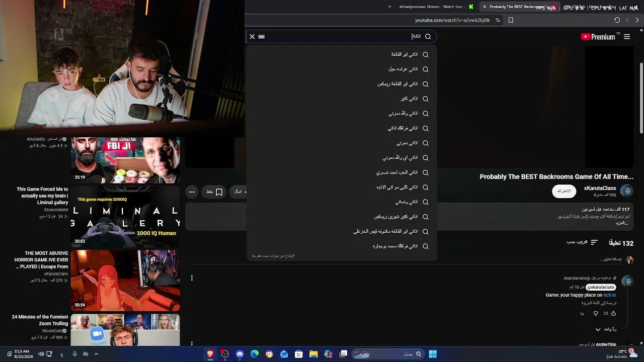This screenshot has width=644, height=362.
Task: Expand the video description with المزيد
Action: tap(622, 223)
